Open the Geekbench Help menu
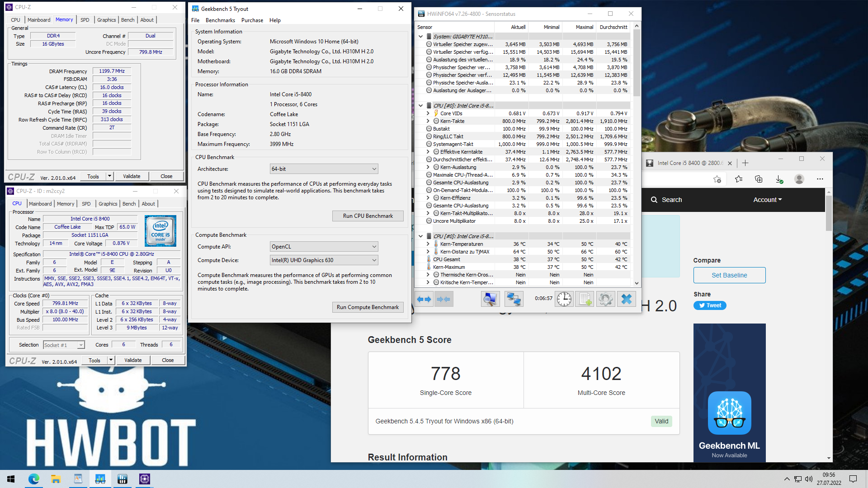The image size is (868, 488). (x=275, y=20)
